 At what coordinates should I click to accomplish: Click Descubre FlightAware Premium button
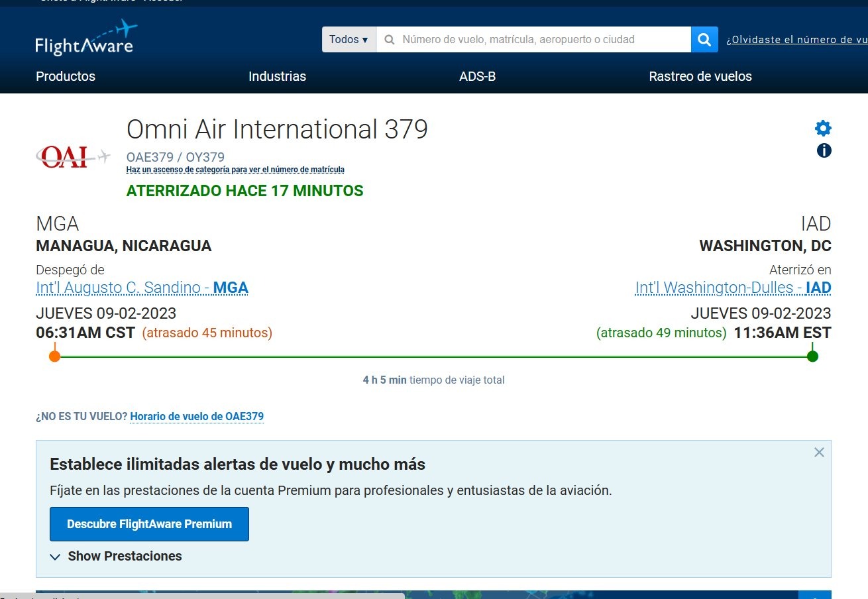tap(149, 524)
